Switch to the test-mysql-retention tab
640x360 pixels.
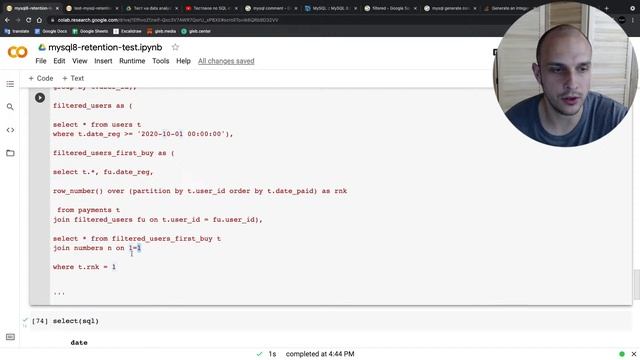(92, 8)
